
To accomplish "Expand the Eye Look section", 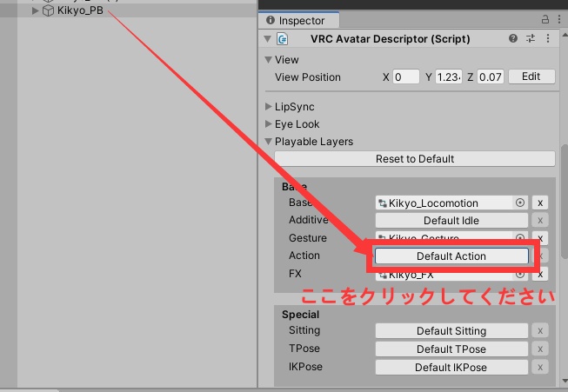I will click(x=269, y=123).
